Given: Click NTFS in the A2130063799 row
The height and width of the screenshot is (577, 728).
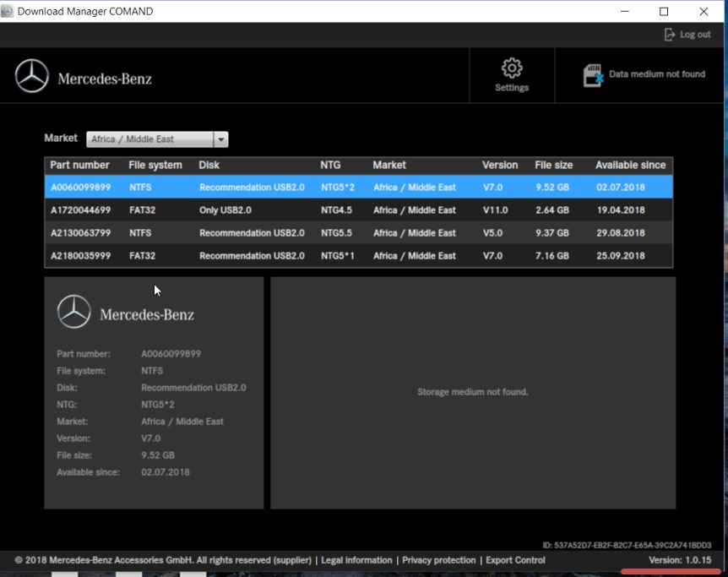Looking at the screenshot, I should tap(140, 233).
